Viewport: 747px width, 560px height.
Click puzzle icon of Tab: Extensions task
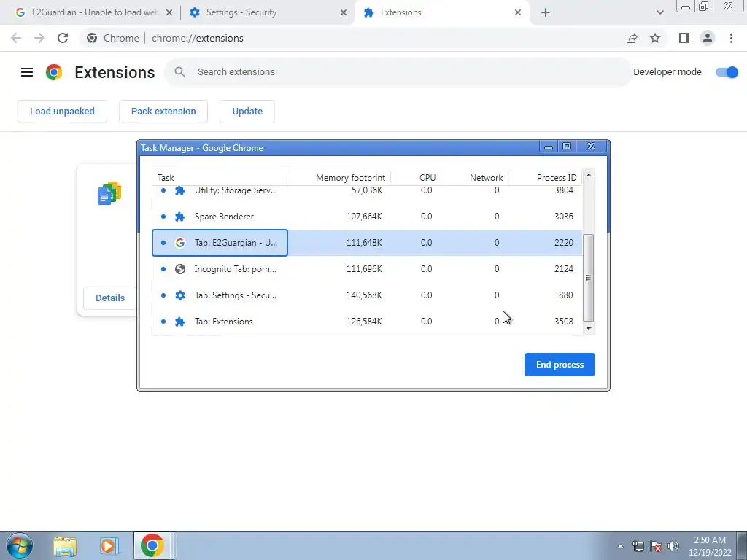(x=179, y=322)
